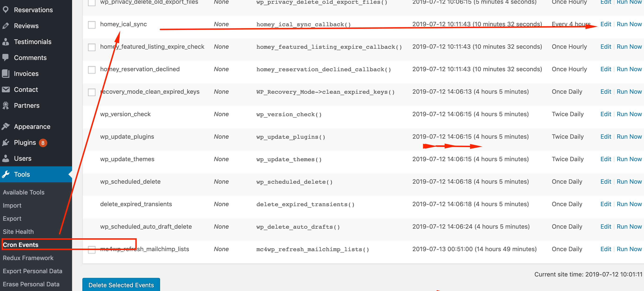This screenshot has height=291, width=644.
Task: Edit homey_featured_listing_expire_check event
Action: (x=605, y=47)
